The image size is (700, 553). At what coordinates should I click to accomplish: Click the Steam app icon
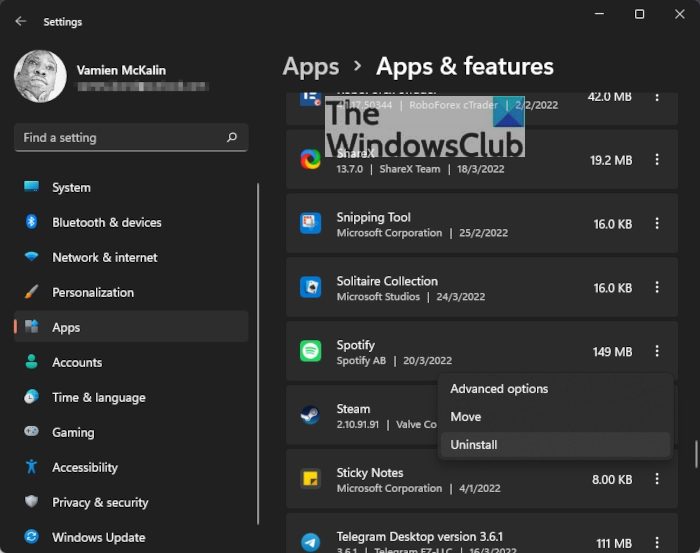coord(310,416)
